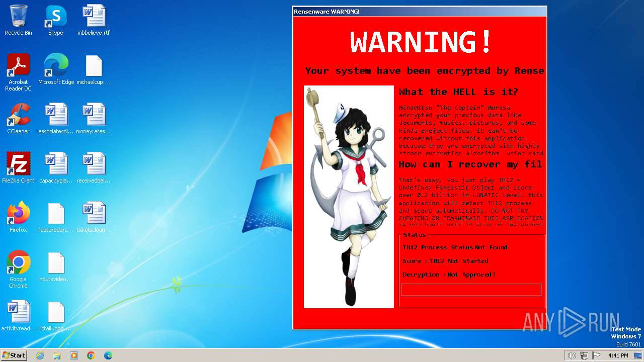Select the activityread Word document
Screen dimensions: 644x362
[x=18, y=315]
